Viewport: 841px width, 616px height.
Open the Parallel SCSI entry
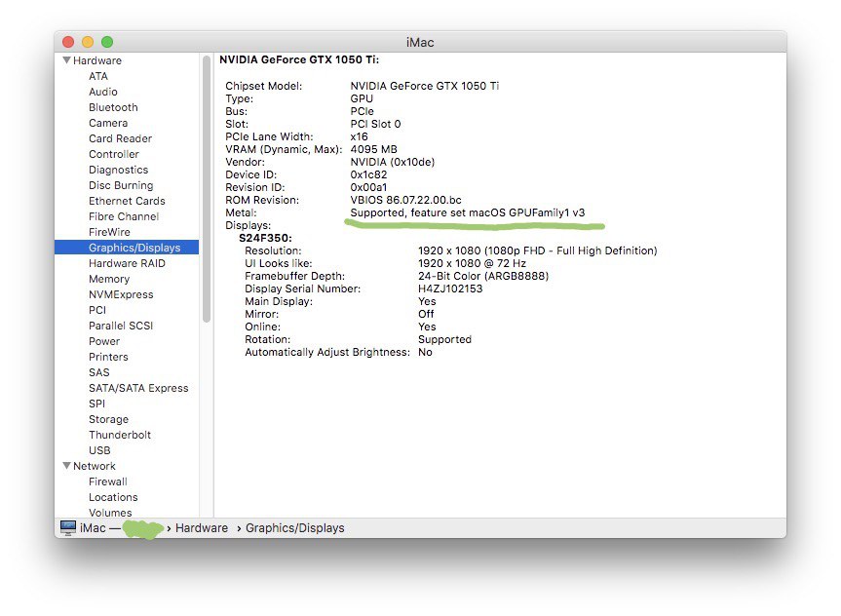[121, 326]
